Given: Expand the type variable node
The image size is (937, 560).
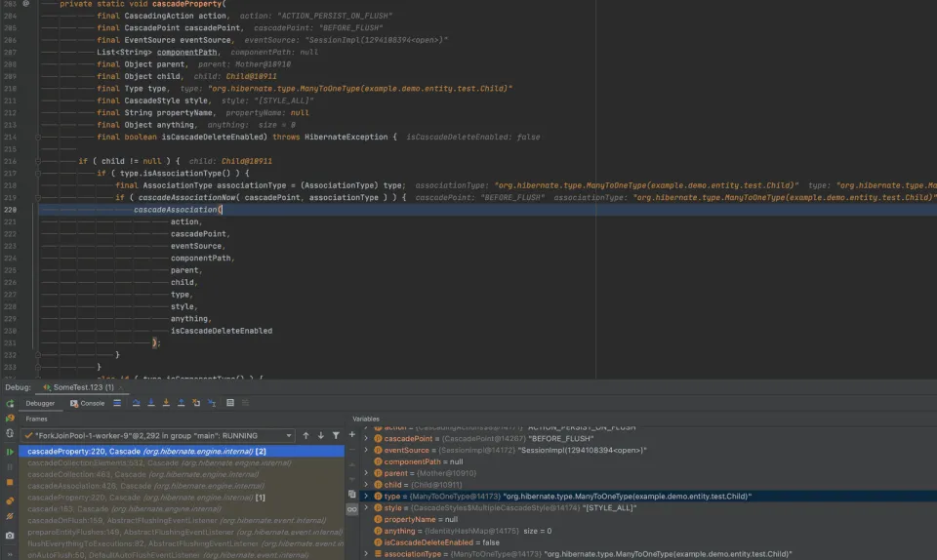Looking at the screenshot, I should [x=366, y=497].
